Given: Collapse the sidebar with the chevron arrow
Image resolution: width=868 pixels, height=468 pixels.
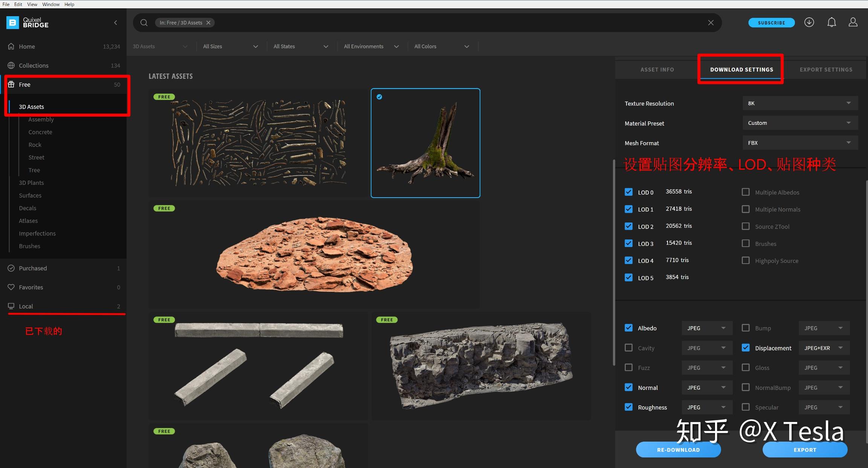Looking at the screenshot, I should coord(116,23).
